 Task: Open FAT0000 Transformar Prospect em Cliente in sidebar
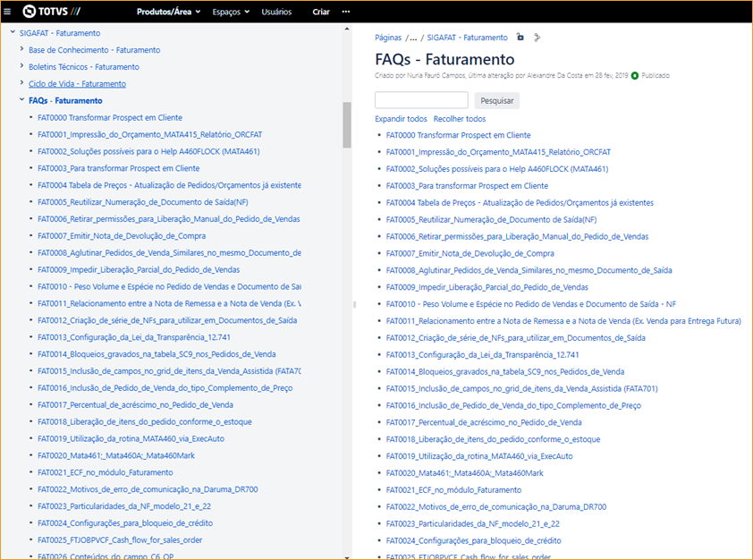coord(110,118)
